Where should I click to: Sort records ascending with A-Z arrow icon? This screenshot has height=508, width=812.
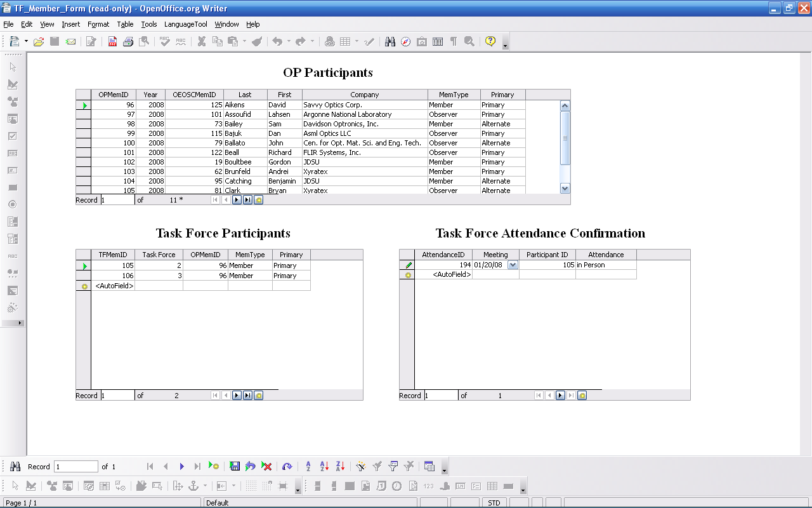(324, 467)
